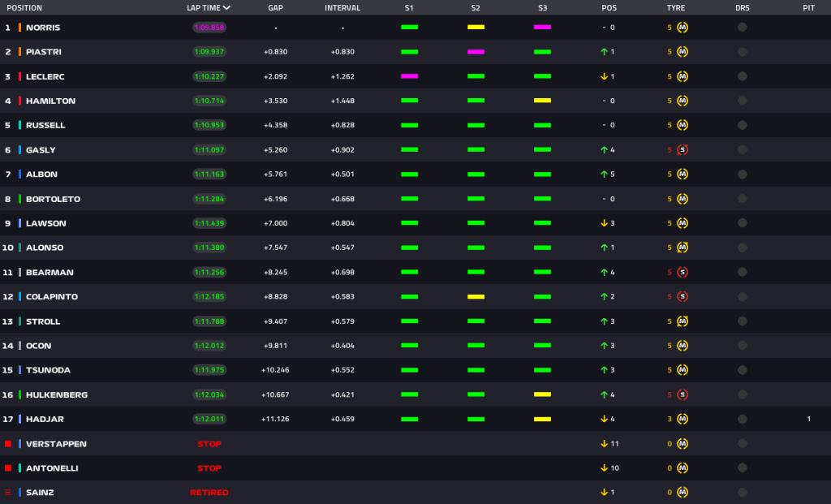The width and height of the screenshot is (831, 504).
Task: Click Sainz's medium tyre icon
Action: (x=682, y=493)
